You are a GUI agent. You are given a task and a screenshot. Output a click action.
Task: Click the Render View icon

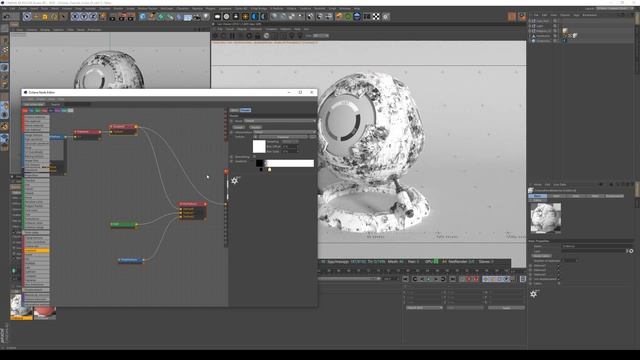(x=113, y=17)
